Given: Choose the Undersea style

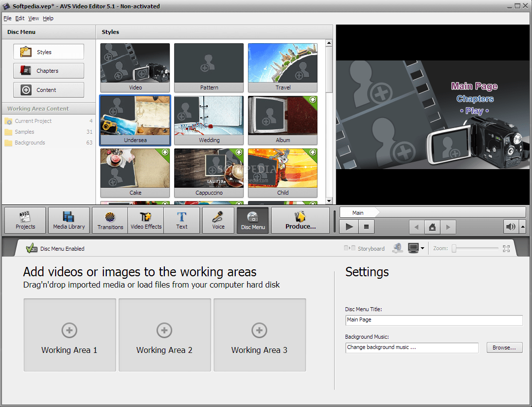Looking at the screenshot, I should [x=135, y=120].
